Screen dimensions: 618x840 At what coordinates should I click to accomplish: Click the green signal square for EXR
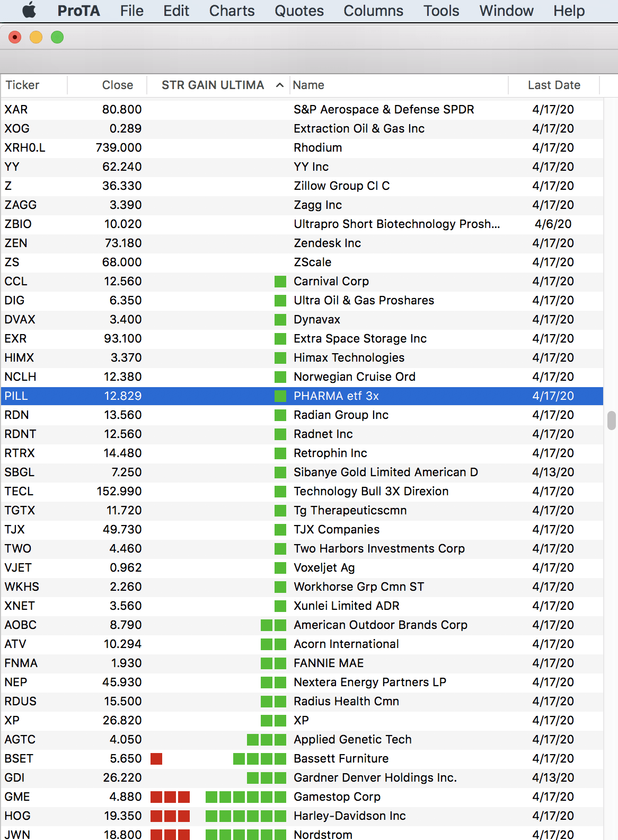280,339
